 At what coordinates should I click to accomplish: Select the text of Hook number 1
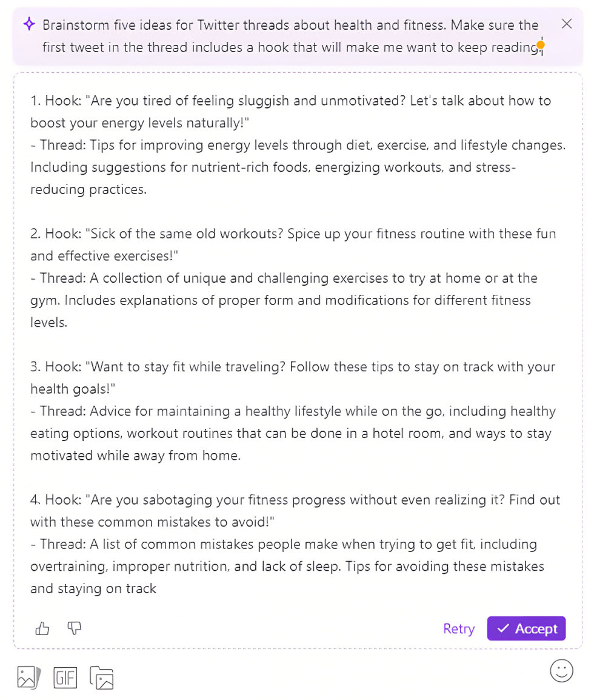[290, 101]
